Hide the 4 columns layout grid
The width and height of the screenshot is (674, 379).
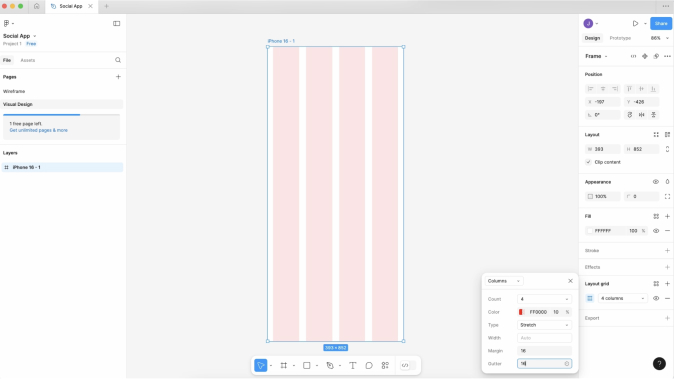point(656,298)
